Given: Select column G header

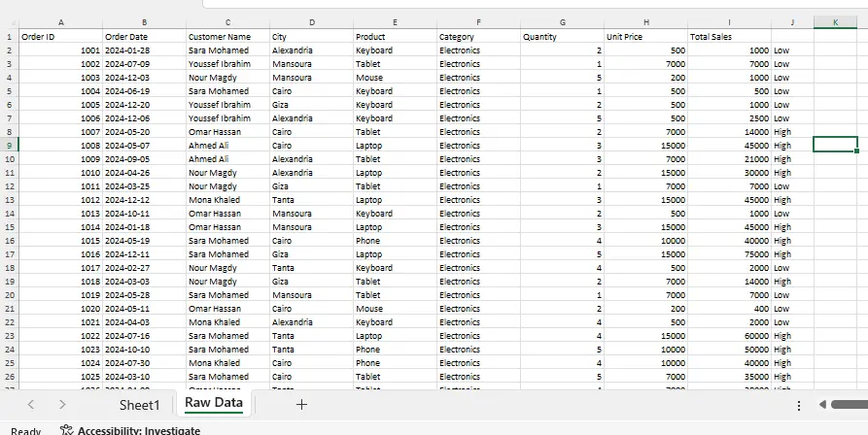Looking at the screenshot, I should click(563, 22).
